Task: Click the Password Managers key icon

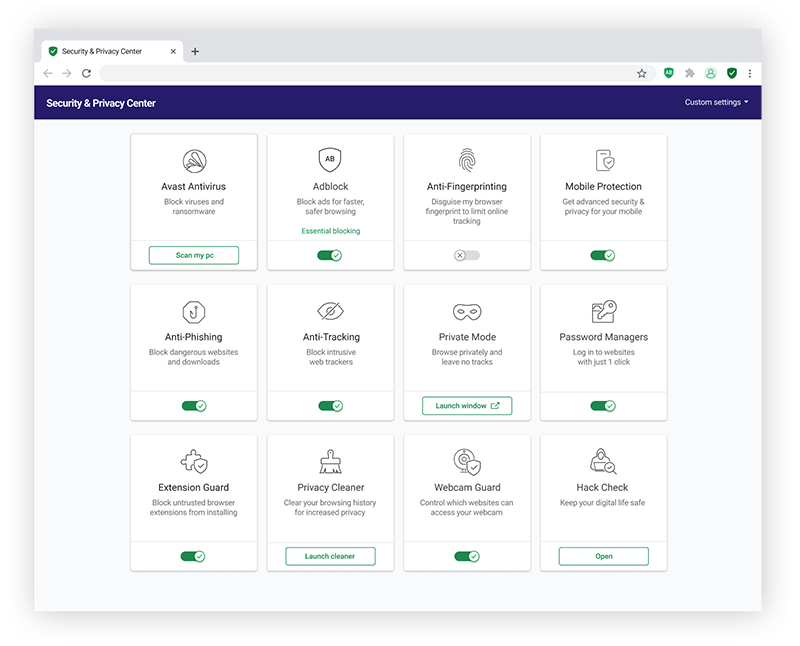Action: [x=603, y=311]
